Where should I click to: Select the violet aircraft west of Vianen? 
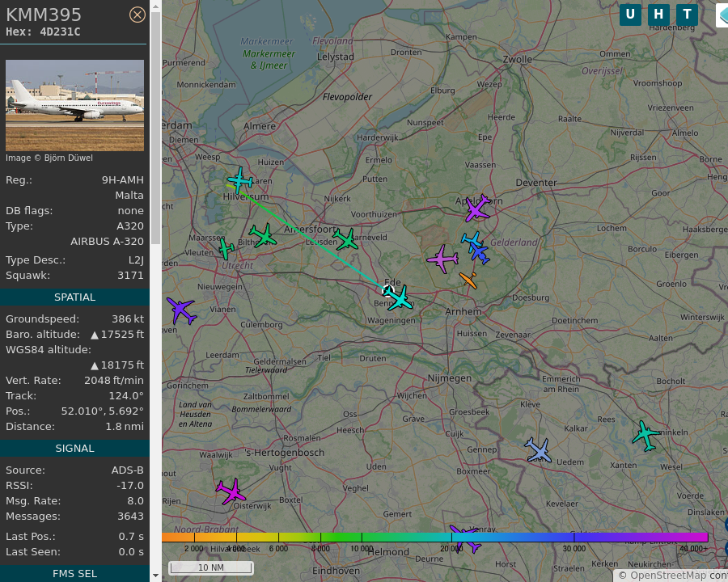181,310
